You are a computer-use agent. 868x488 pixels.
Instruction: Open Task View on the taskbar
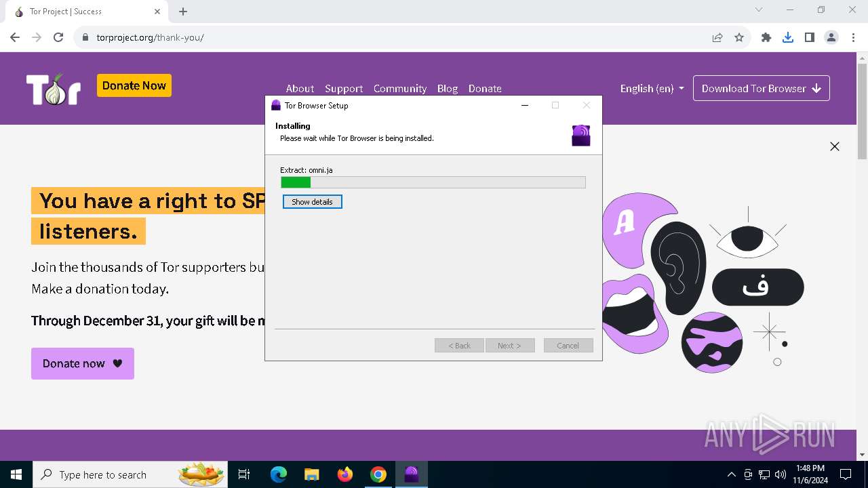point(244,474)
